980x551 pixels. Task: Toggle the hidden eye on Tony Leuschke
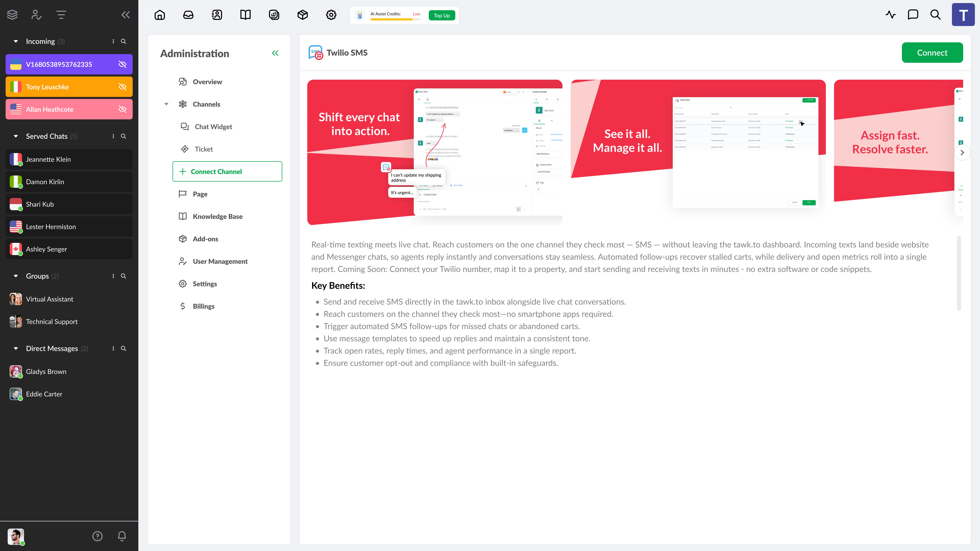[122, 87]
